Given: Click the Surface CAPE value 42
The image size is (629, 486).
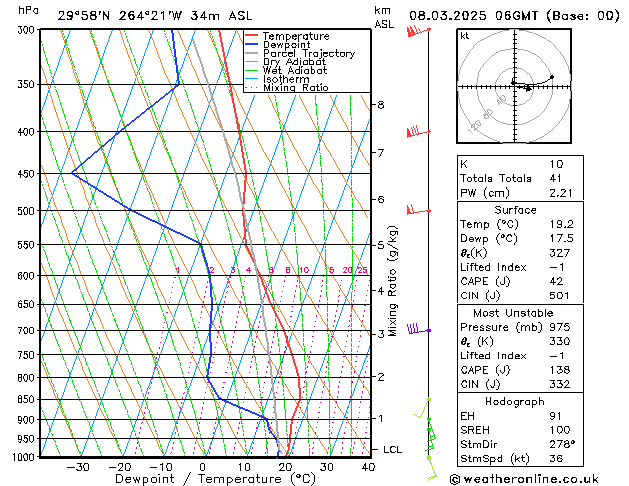Looking at the screenshot, I should 556,281.
